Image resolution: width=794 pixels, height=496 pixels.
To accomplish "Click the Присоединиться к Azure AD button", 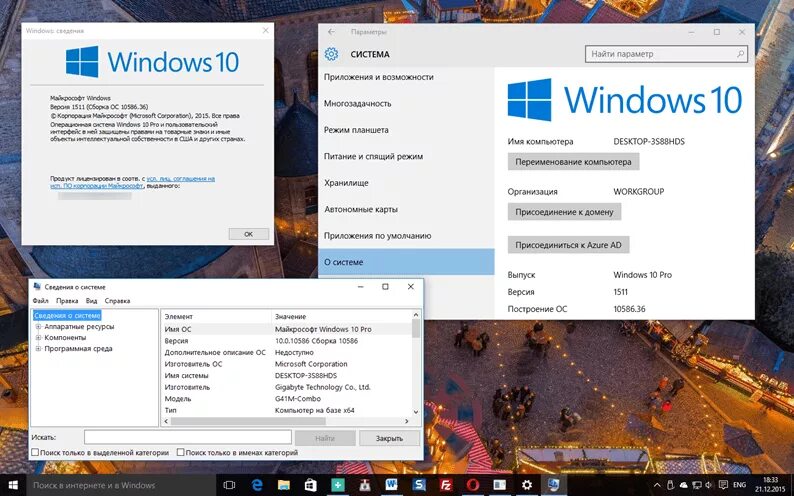I will click(568, 244).
